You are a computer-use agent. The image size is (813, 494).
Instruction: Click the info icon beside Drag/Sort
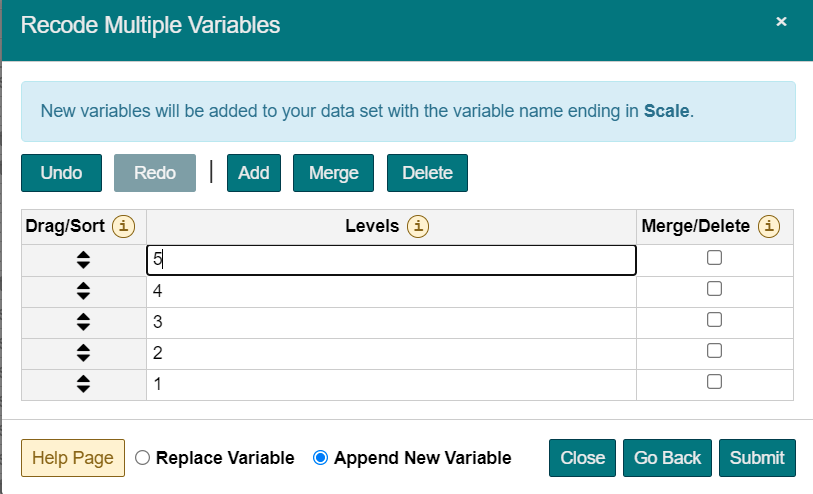(x=123, y=226)
